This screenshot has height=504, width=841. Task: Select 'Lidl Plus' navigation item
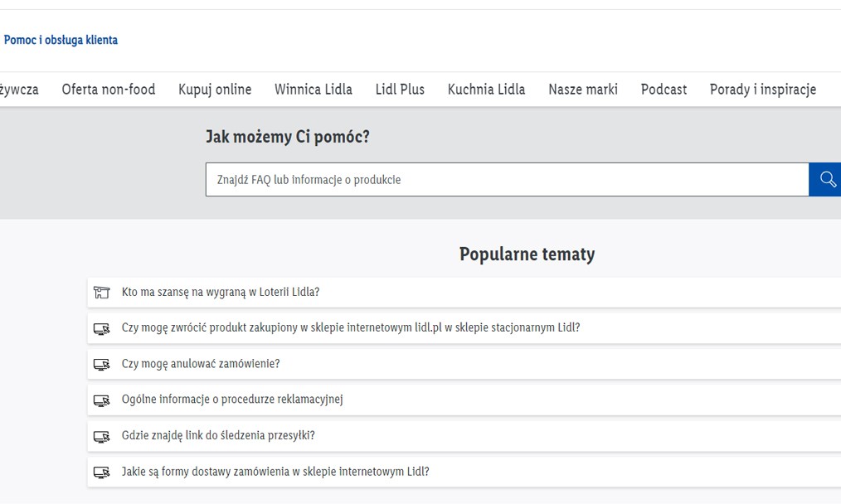tap(400, 89)
